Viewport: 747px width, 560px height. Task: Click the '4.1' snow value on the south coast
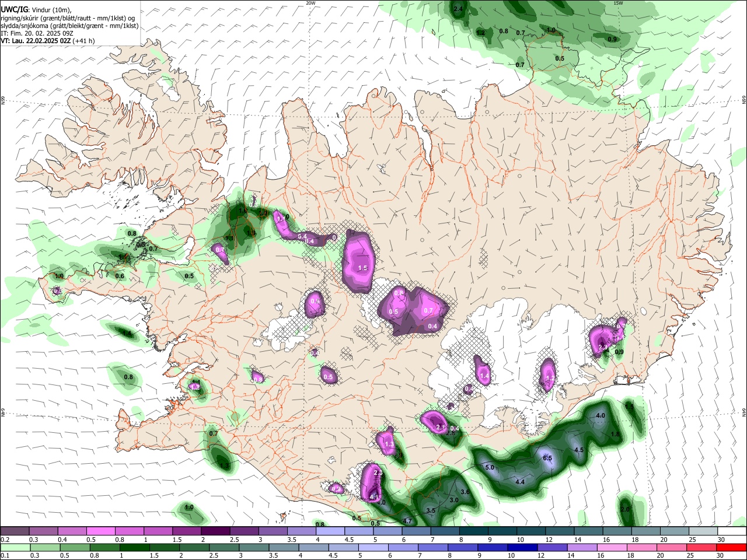point(375,497)
